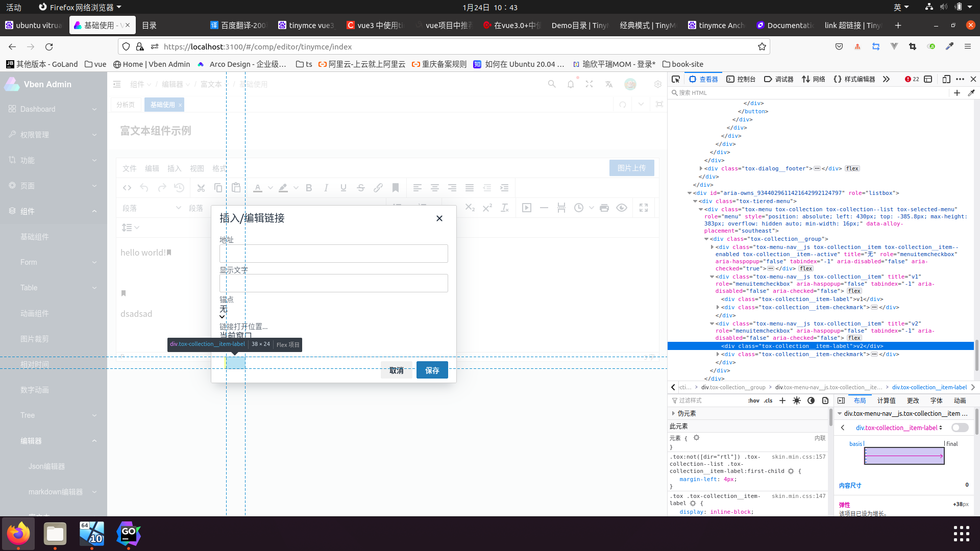Click the insert link icon in editor toolbar
This screenshot has width=980, height=551.
(x=378, y=188)
